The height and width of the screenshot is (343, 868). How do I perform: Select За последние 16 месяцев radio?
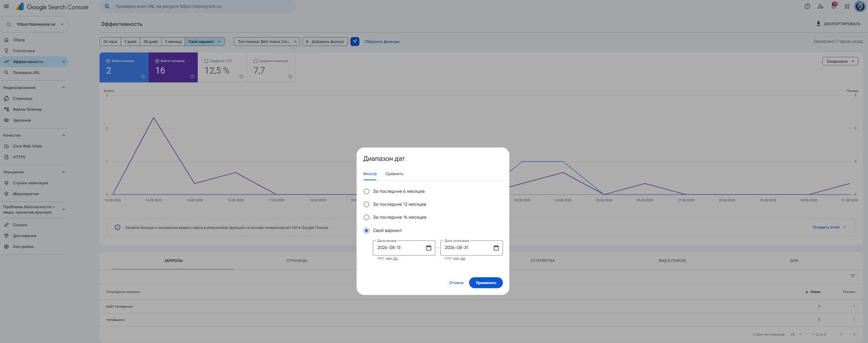[366, 217]
